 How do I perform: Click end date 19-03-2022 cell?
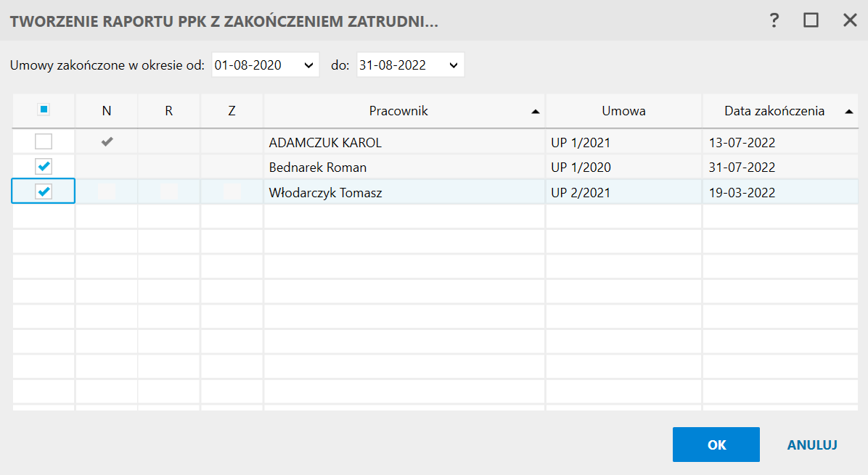780,192
